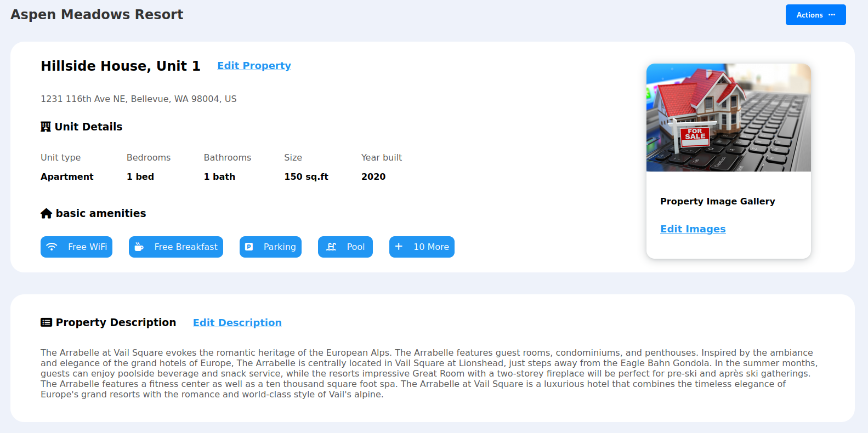Click the ellipsis icon in Actions button

click(832, 15)
